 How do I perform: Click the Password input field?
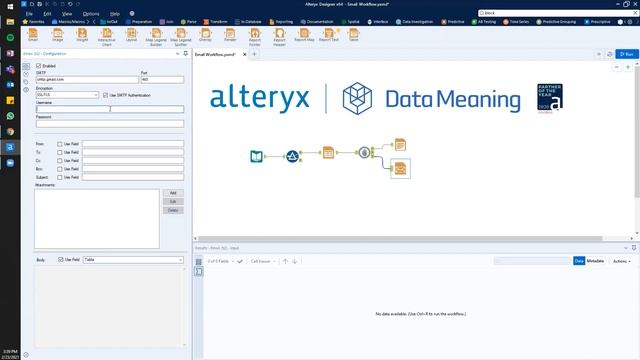tap(110, 124)
